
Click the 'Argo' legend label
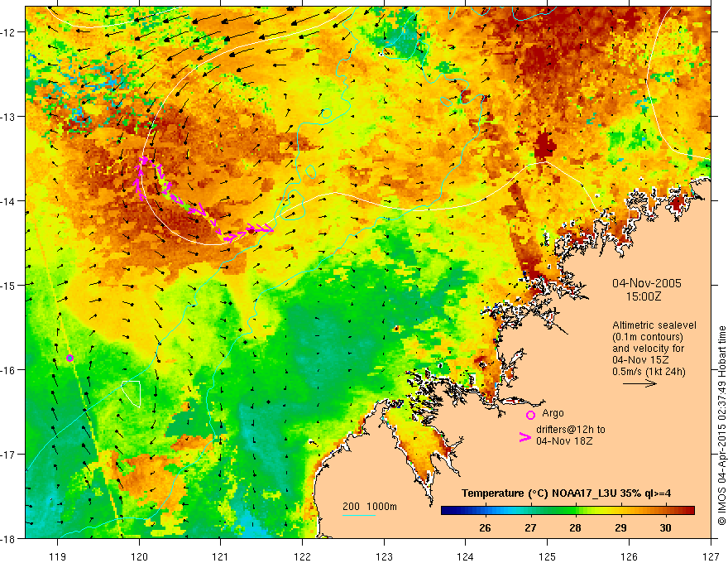[553, 413]
